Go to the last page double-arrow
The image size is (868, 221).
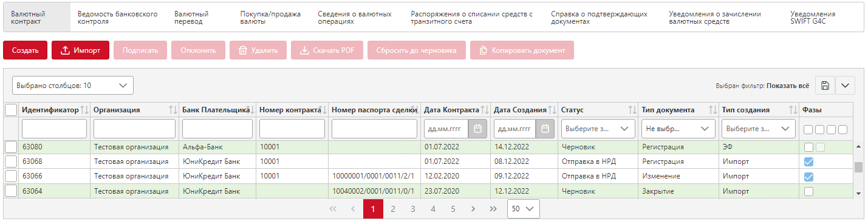pyautogui.click(x=493, y=209)
